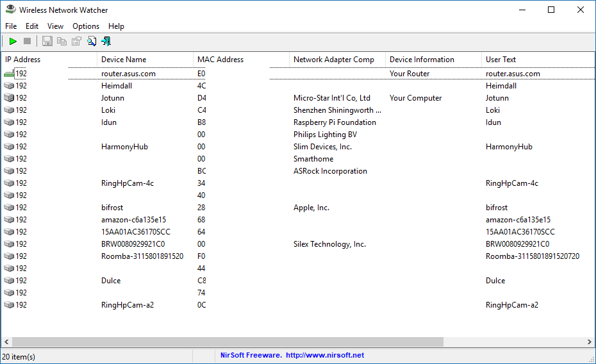596x364 pixels.
Task: Open the File menu
Action: pos(11,26)
